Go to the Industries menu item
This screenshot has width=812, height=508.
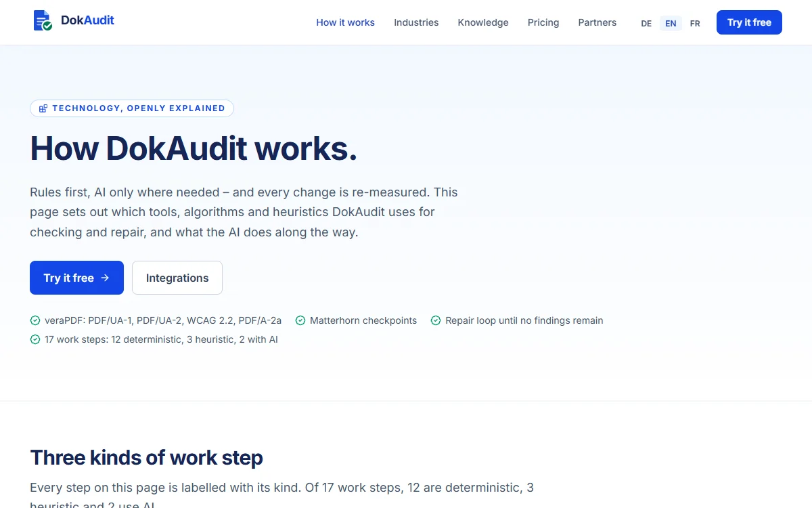click(416, 22)
